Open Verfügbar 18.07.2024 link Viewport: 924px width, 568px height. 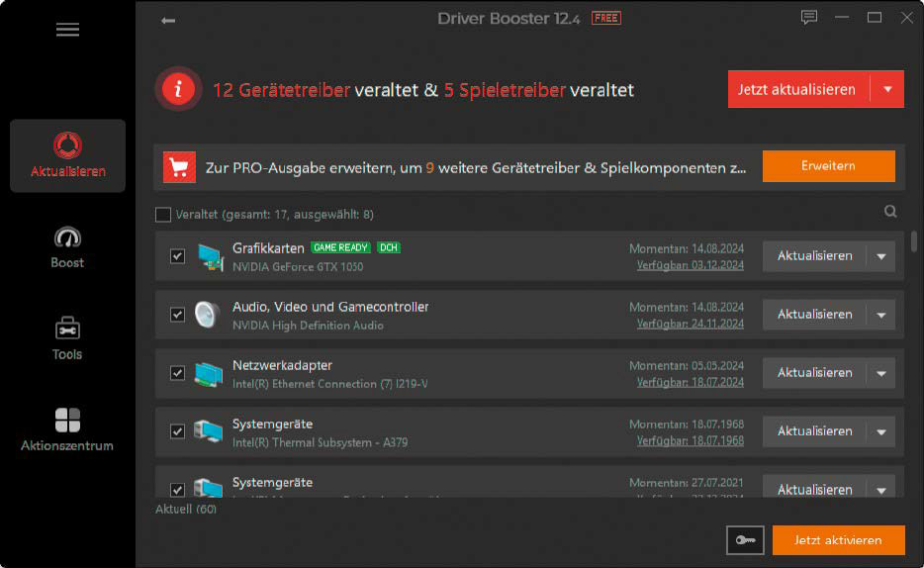(x=691, y=382)
